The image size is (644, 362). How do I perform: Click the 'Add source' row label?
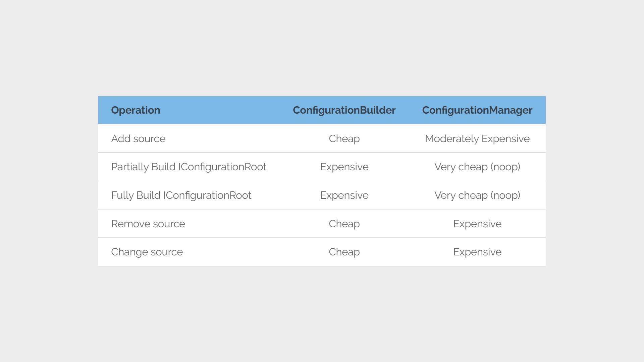[x=138, y=138]
